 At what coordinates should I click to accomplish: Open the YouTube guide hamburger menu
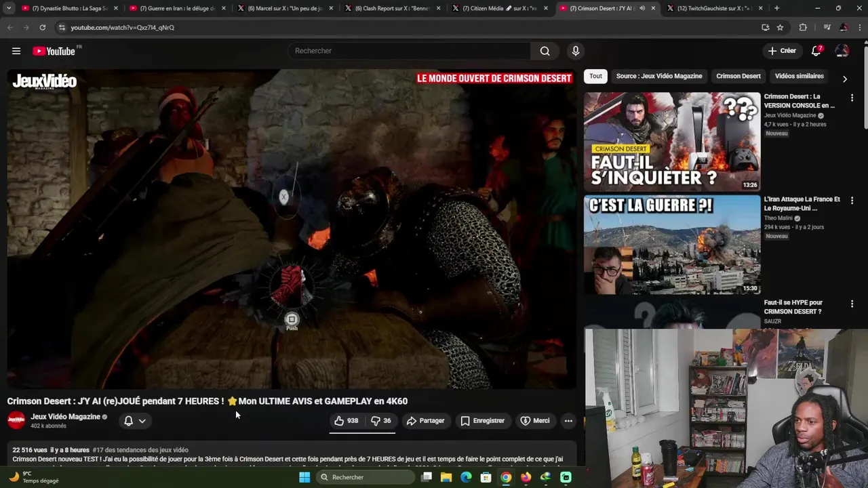tap(16, 51)
